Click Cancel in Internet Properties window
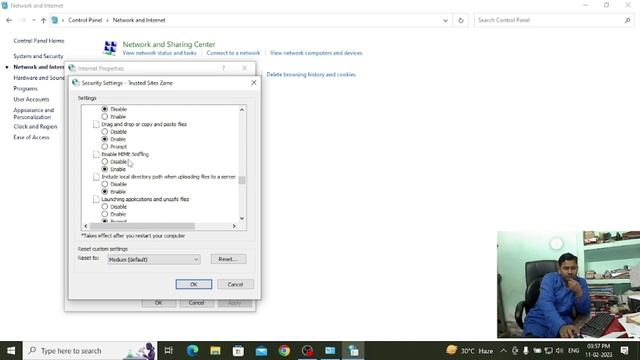Image resolution: width=640 pixels, height=360 pixels. coord(196,303)
